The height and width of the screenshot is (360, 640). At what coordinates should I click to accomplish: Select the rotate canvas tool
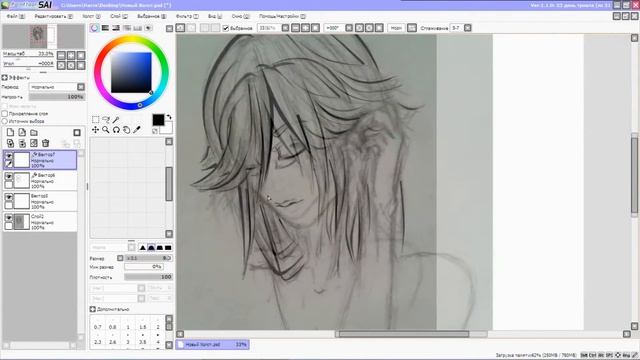[x=116, y=130]
